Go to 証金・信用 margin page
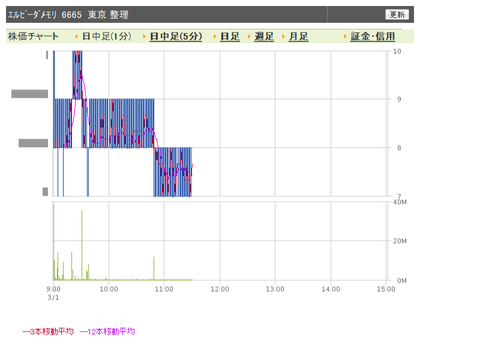Viewport: 480px width, 362px height. [x=373, y=36]
